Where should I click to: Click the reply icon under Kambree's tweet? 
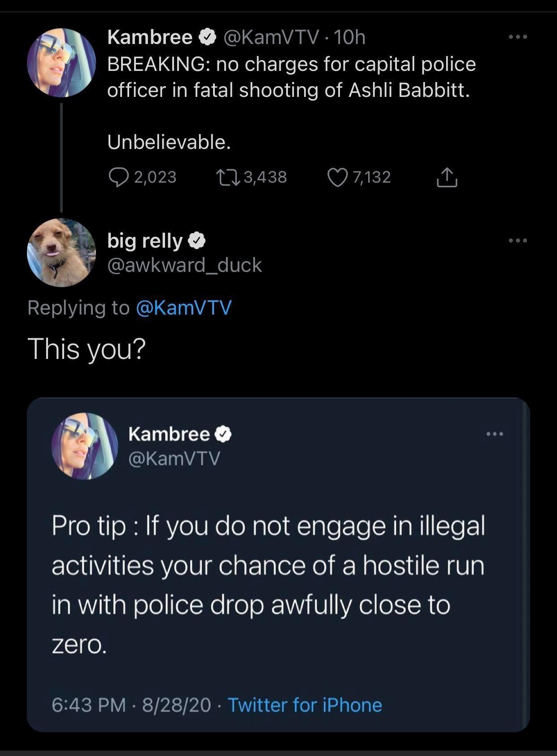pos(119,177)
